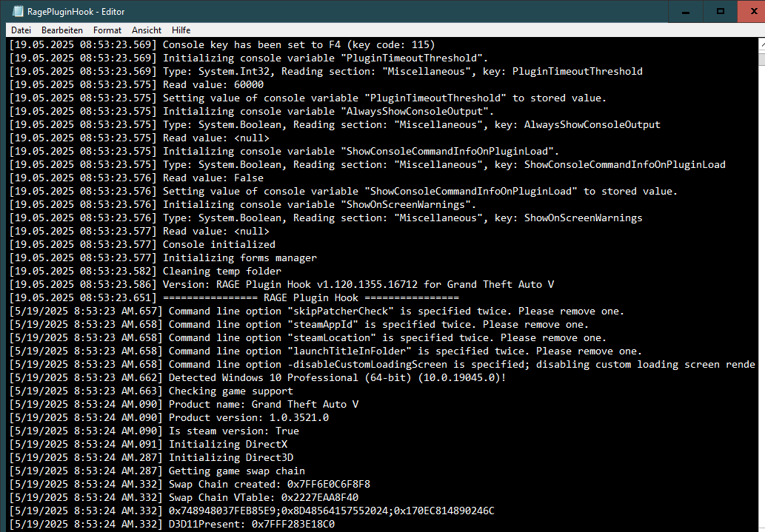Screen dimensions: 765x532
Task: Click 'Initializing console variable "ShowOnScreenWarnings"' line
Action: coord(243,205)
